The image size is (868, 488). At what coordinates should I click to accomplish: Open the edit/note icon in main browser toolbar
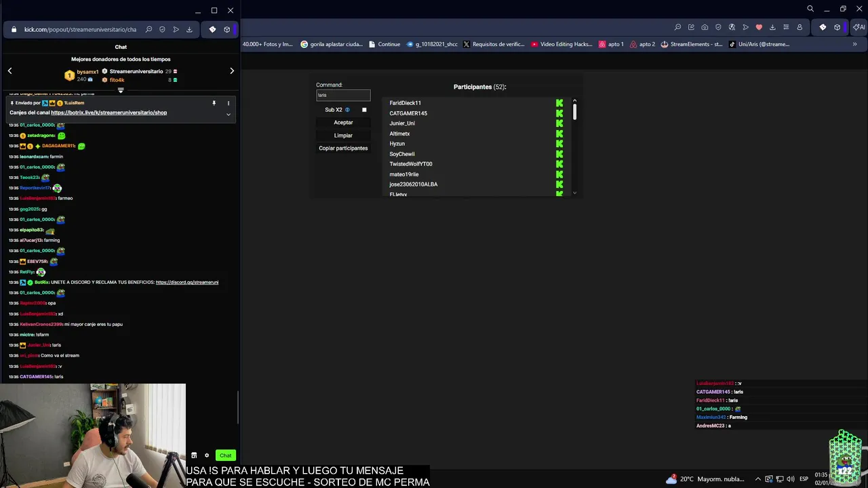(x=691, y=27)
